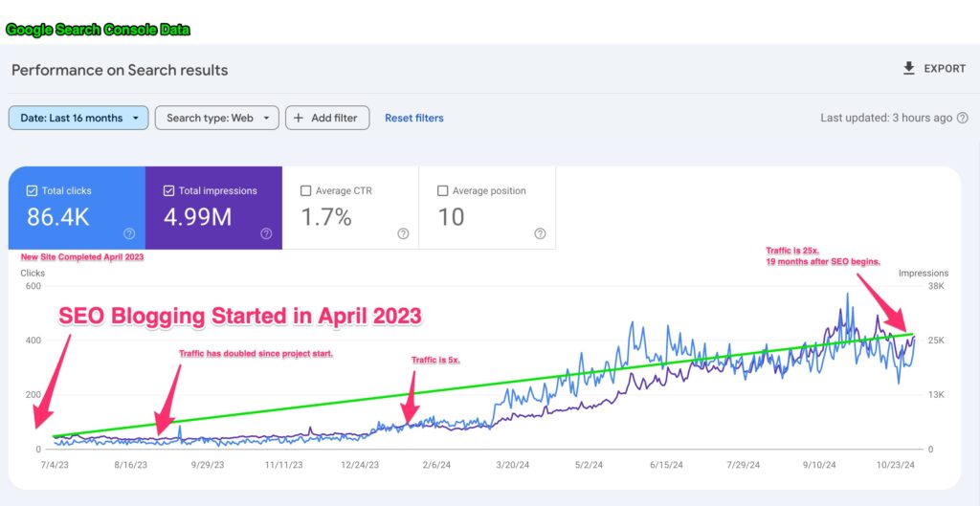Expand the Search type: Web dropdown
This screenshot has height=506, width=980.
[x=216, y=118]
